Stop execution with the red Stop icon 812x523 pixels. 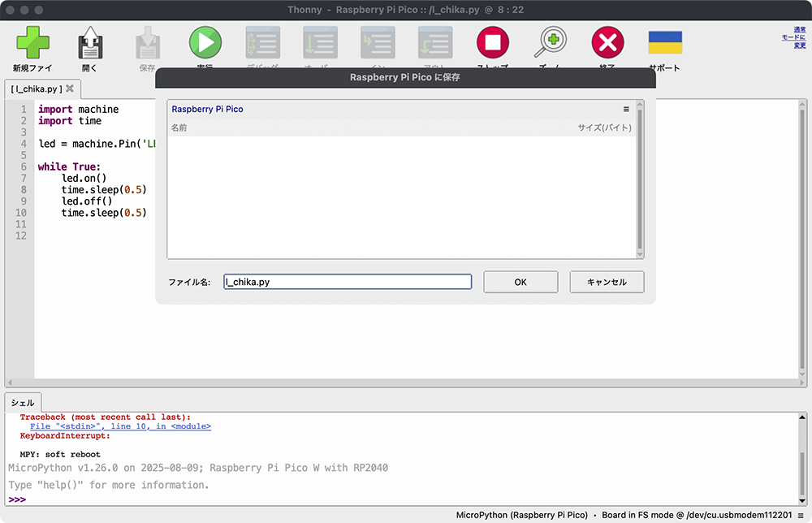click(493, 42)
